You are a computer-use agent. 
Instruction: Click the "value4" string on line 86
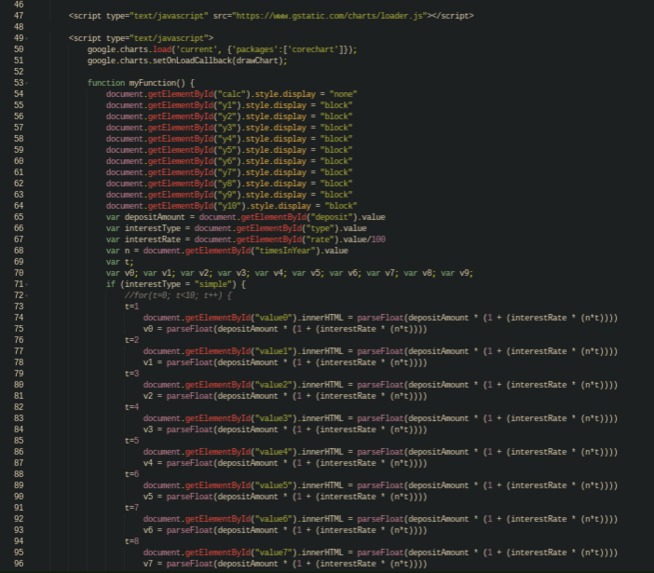[274, 452]
